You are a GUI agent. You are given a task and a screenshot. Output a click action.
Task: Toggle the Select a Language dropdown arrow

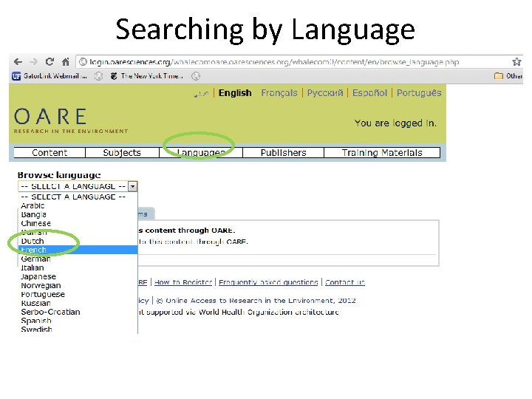click(133, 186)
